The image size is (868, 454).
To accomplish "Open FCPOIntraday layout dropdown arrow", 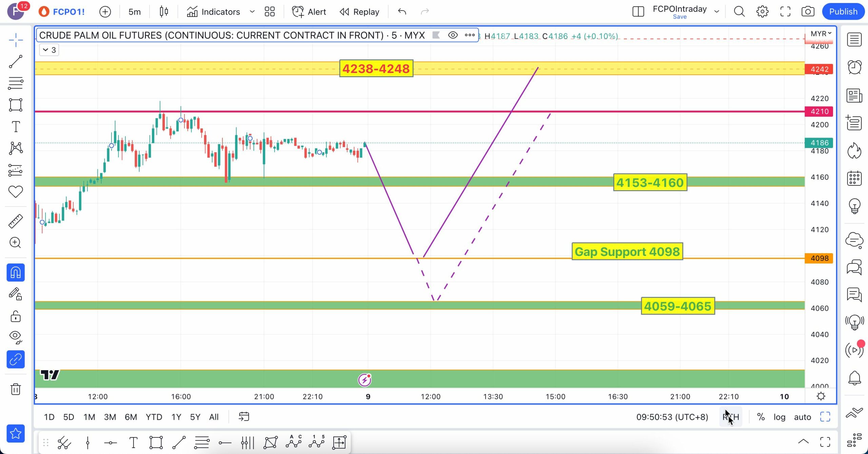I will 716,12.
